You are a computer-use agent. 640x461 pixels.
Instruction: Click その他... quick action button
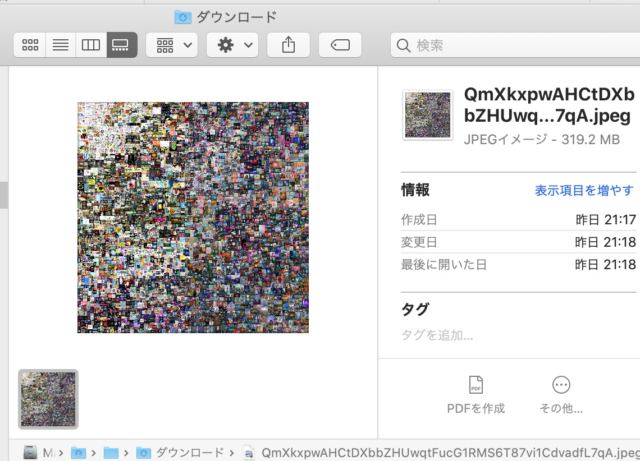tap(561, 395)
